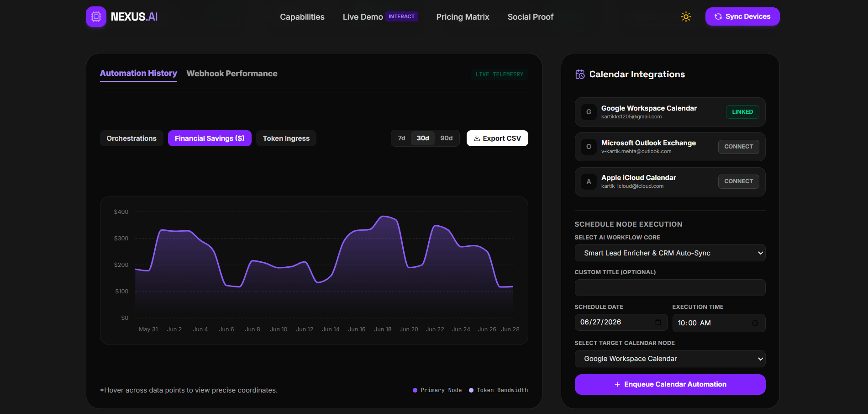The width and height of the screenshot is (868, 414).
Task: Click the NEXUS.AI chip logo icon
Action: click(96, 17)
